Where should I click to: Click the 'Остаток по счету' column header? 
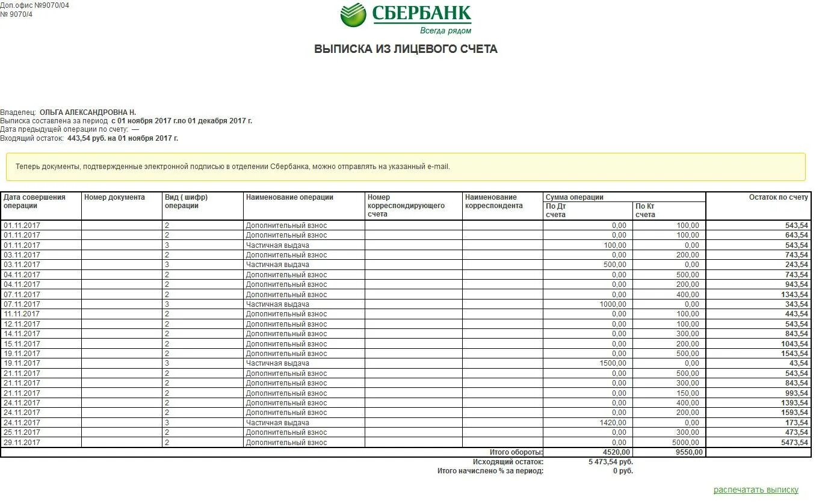[x=758, y=206]
